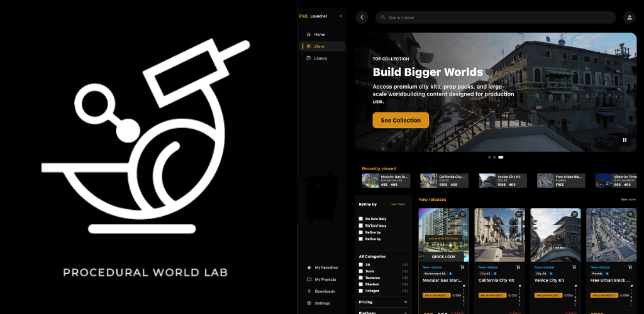Click Recommended badge on Free Urban Block
644x314 pixels.
click(x=604, y=295)
